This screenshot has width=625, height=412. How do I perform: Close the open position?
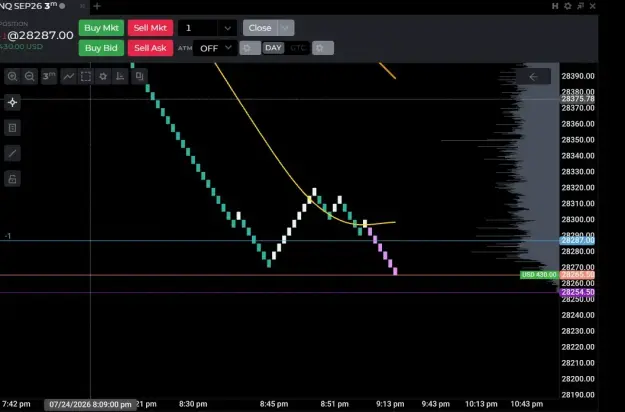[x=260, y=28]
